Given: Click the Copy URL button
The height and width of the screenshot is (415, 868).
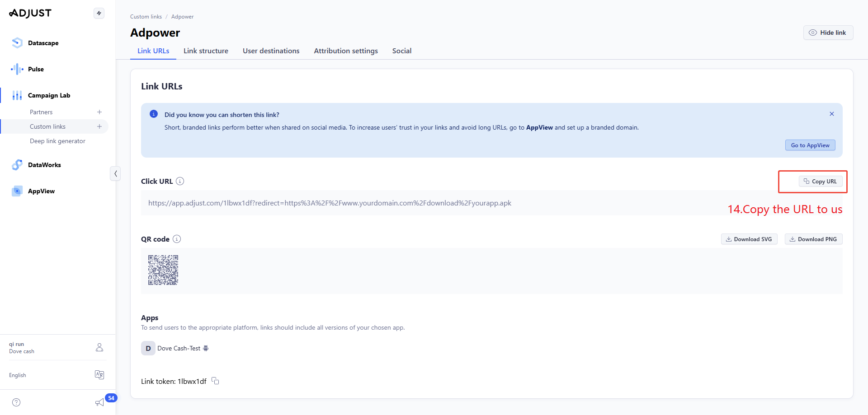Looking at the screenshot, I should click(x=820, y=181).
